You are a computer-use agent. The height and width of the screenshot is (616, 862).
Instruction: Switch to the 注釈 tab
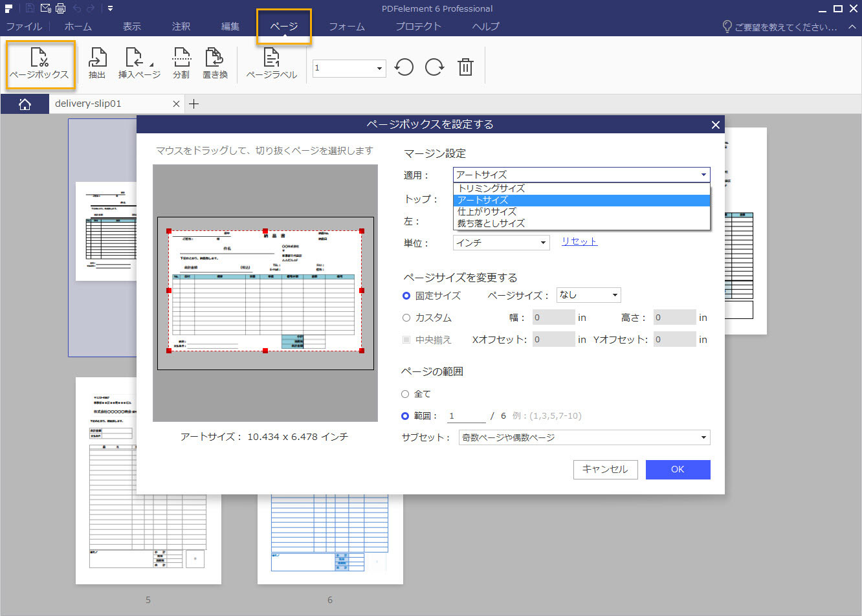point(181,27)
